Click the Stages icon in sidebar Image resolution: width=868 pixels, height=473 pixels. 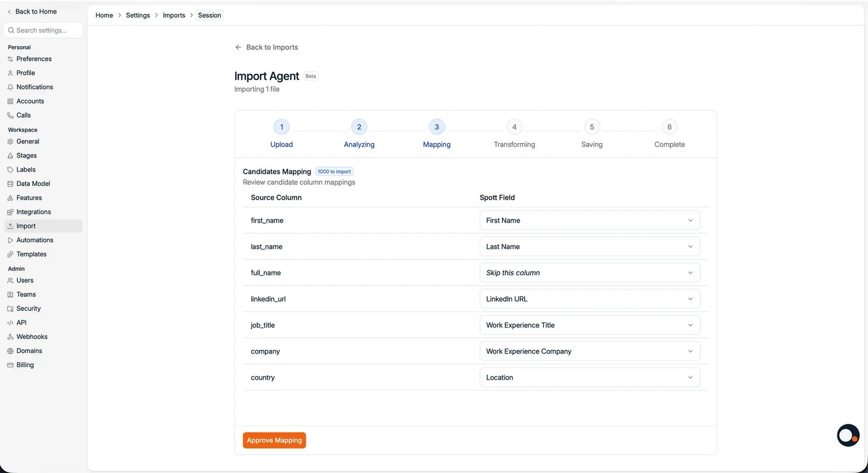pos(10,156)
